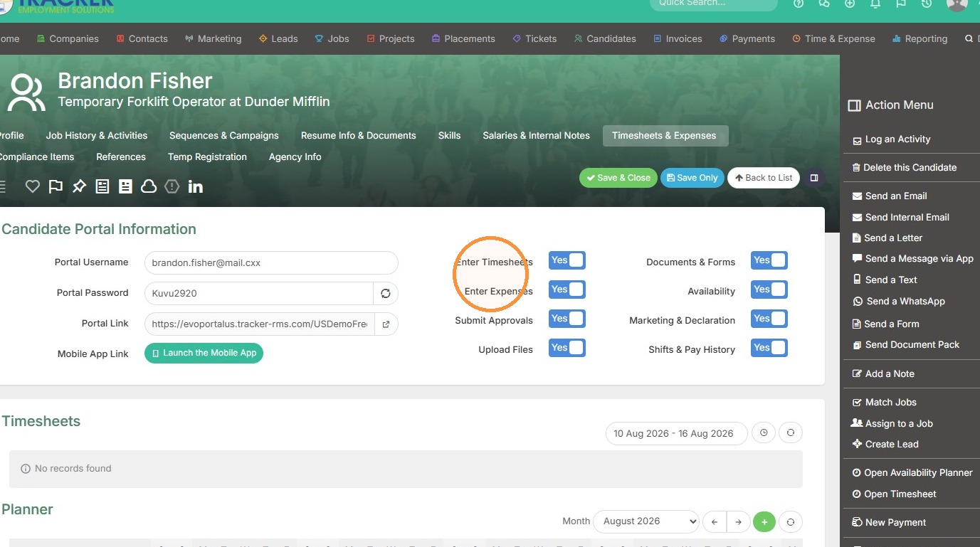980x547 pixels.
Task: Disable the Upload Files switch
Action: (567, 349)
